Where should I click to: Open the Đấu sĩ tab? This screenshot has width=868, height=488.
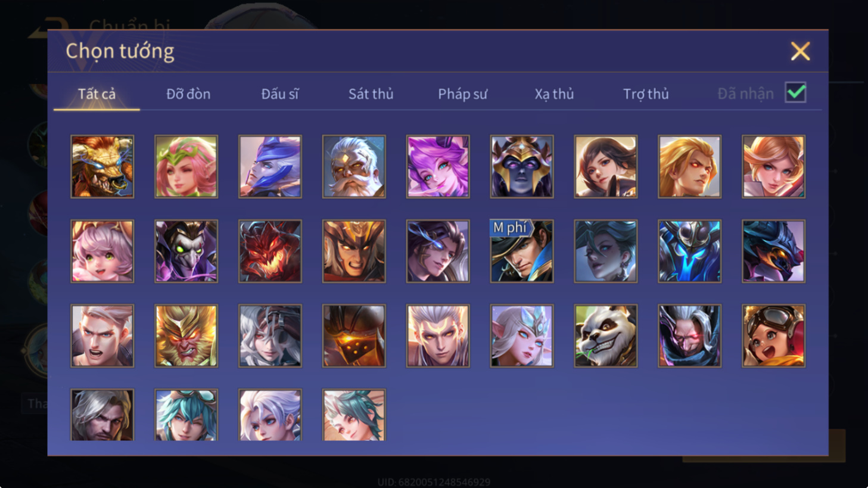click(x=280, y=94)
